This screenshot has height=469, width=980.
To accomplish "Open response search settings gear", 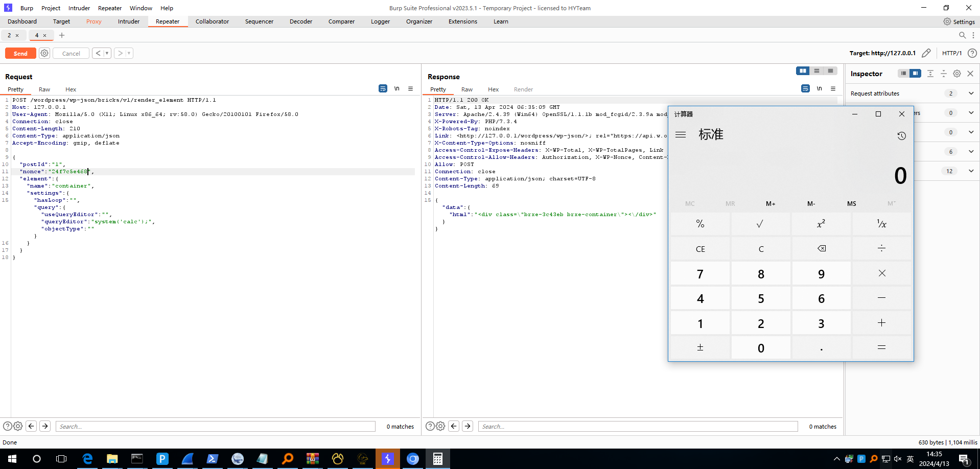I will tap(440, 426).
